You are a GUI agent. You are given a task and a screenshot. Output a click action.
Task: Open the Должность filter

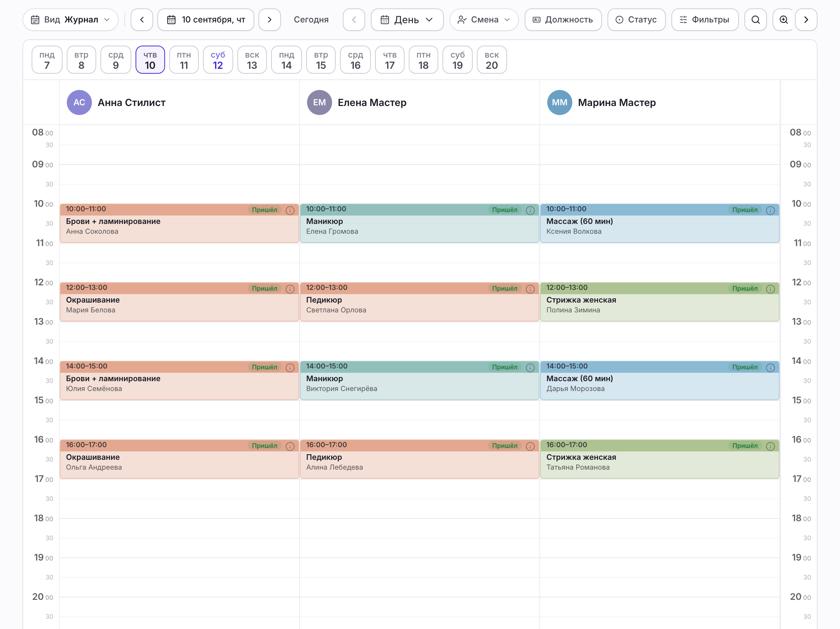[x=563, y=20]
